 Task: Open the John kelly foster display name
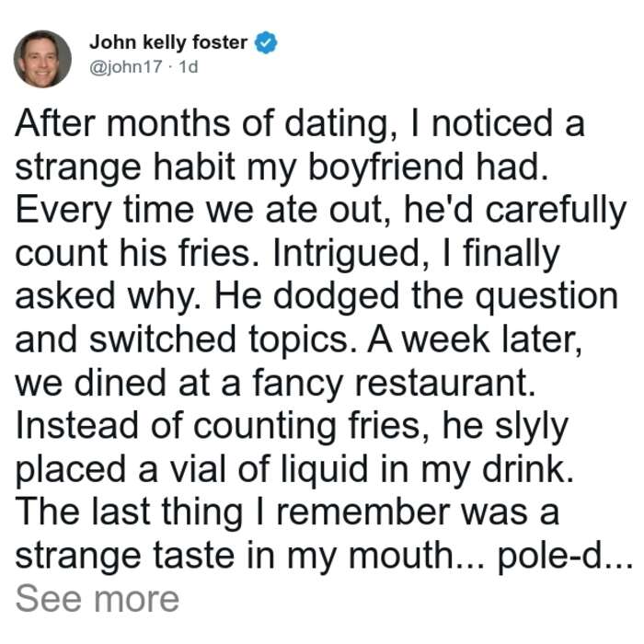[x=168, y=42]
